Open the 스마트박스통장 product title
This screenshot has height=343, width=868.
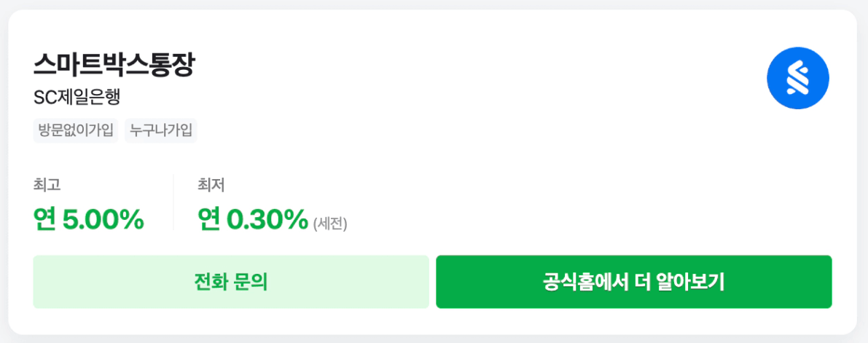(114, 66)
